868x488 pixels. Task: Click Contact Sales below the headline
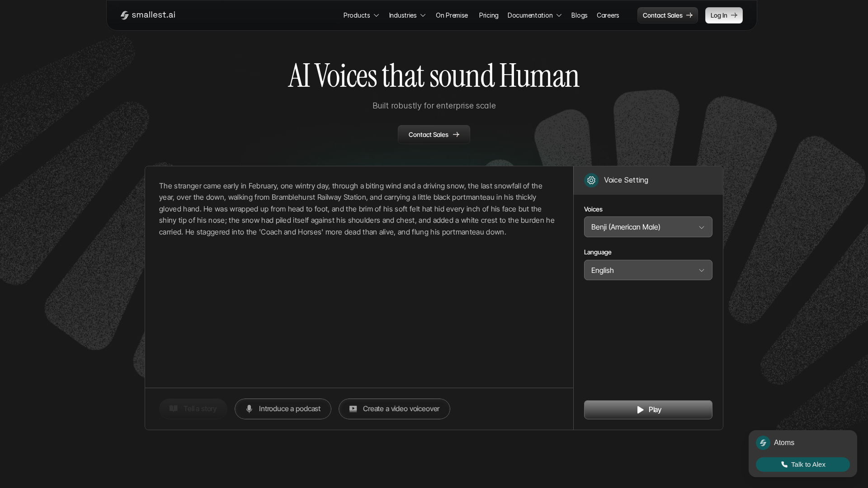[434, 135]
